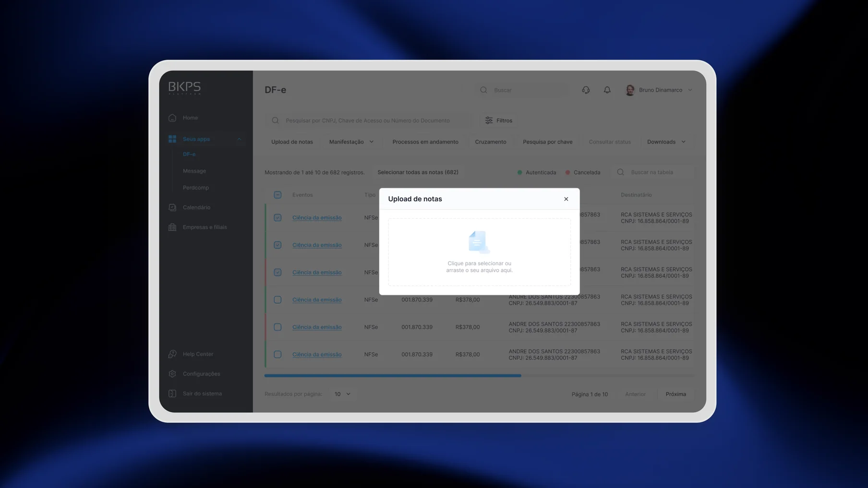Click the document icon in the upload area
868x488 pixels.
click(479, 242)
